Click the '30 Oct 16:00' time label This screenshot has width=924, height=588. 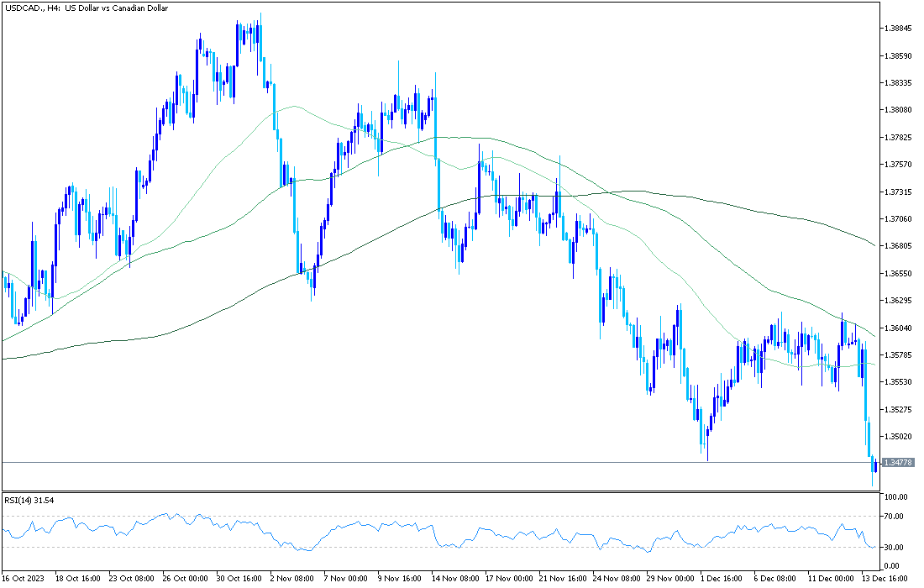[239, 579]
